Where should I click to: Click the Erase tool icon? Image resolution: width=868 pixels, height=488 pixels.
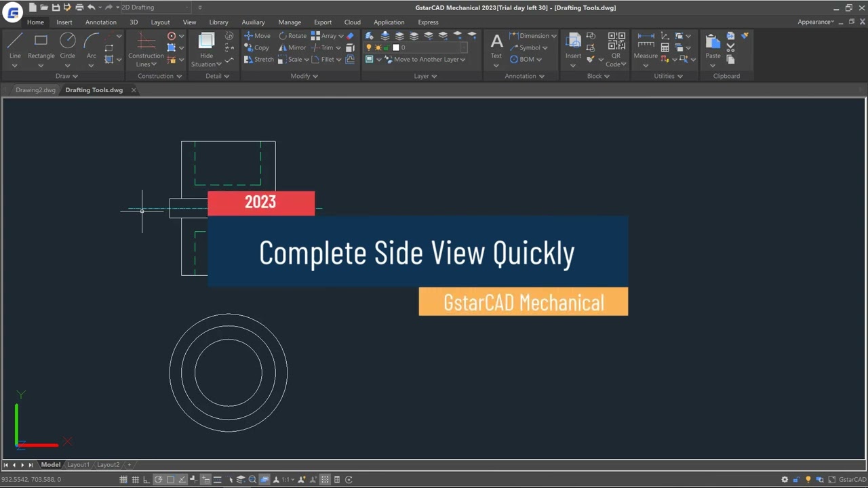[350, 36]
